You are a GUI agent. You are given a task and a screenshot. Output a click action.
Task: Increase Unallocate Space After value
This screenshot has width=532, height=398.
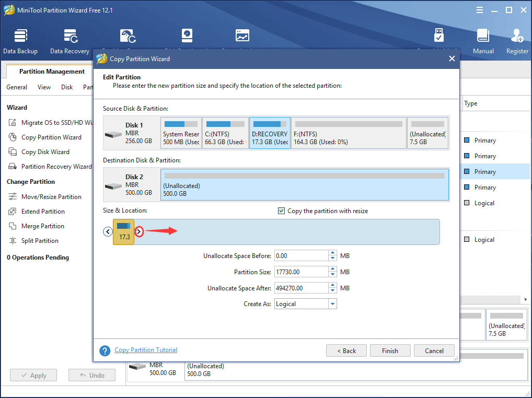point(332,285)
